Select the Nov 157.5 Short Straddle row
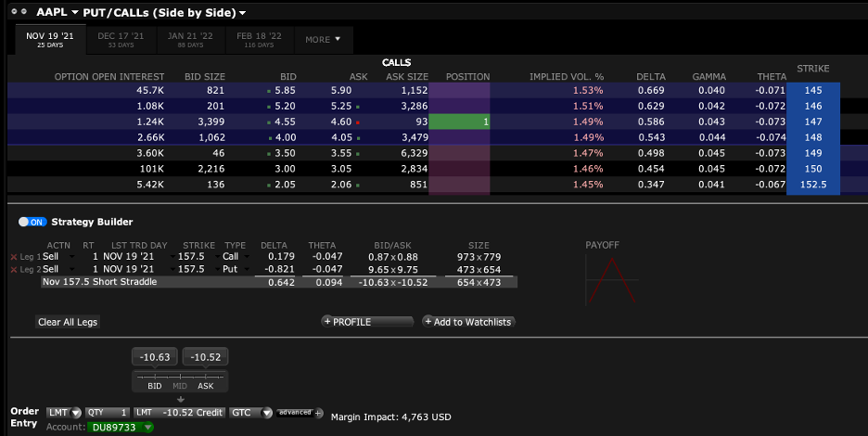 pyautogui.click(x=279, y=282)
